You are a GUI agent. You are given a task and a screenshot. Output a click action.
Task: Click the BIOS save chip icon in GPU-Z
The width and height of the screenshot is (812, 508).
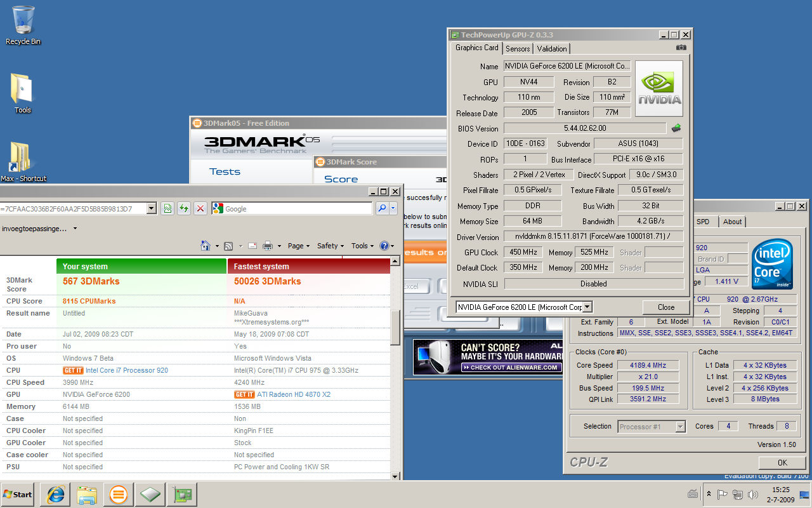tap(676, 128)
